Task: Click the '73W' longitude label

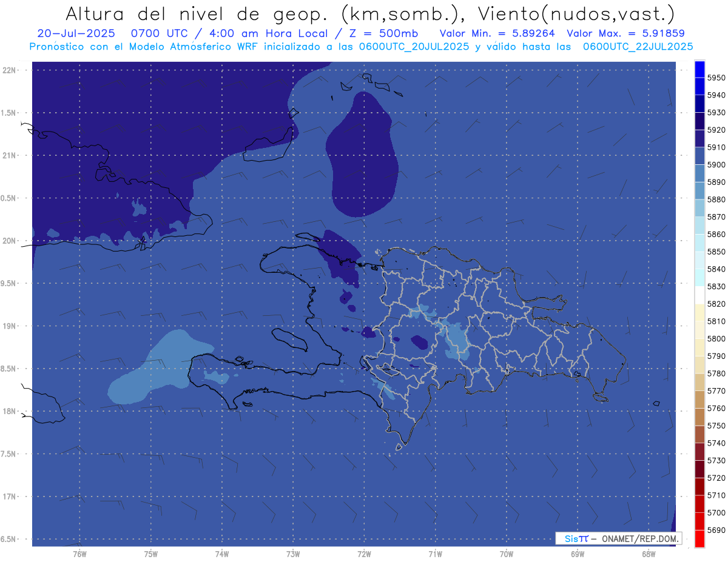Action: pos(293,554)
